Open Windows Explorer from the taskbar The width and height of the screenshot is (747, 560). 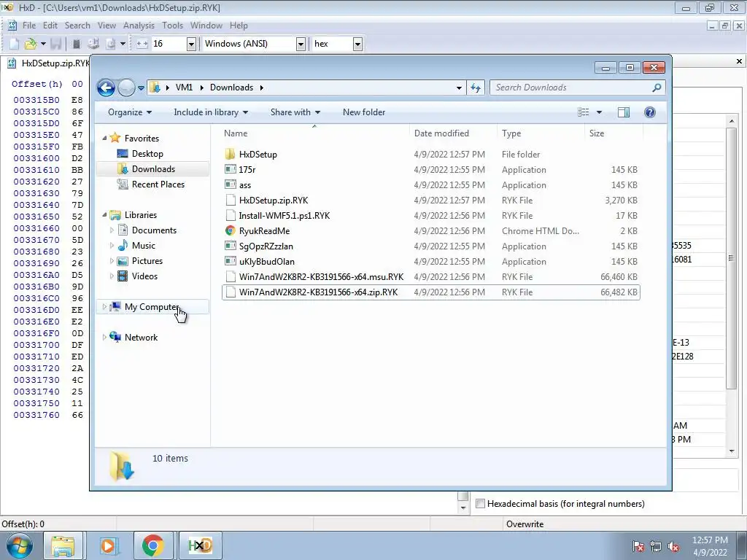pyautogui.click(x=63, y=545)
